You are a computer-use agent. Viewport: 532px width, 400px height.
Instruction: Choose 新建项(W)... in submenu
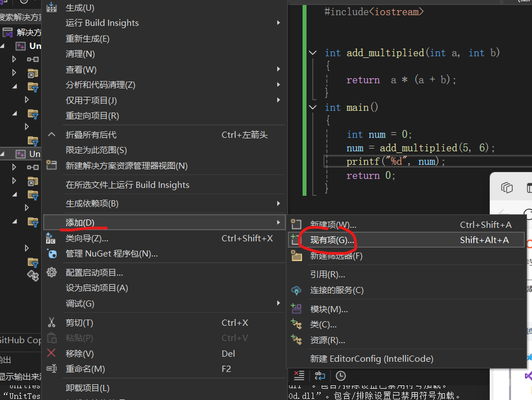(x=406, y=224)
